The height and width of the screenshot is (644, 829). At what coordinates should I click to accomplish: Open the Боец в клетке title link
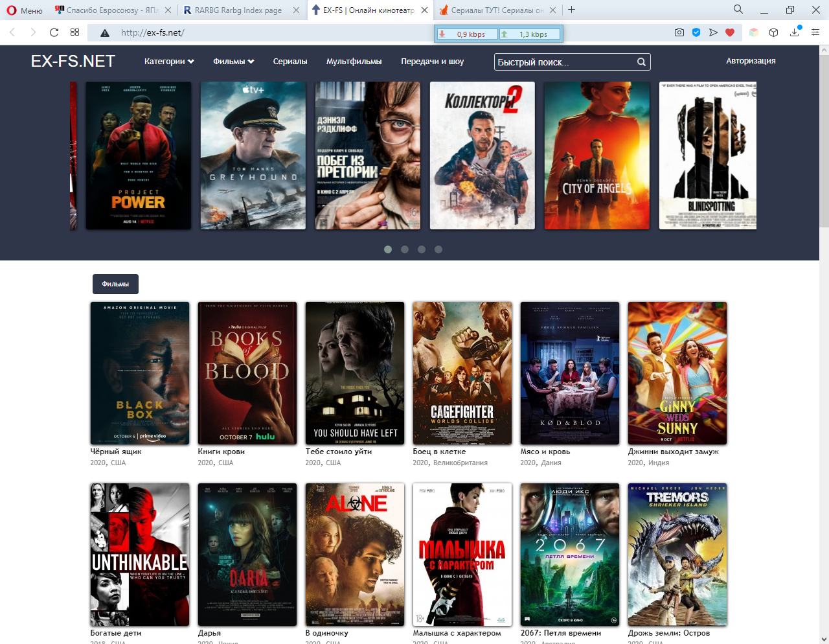(x=440, y=452)
